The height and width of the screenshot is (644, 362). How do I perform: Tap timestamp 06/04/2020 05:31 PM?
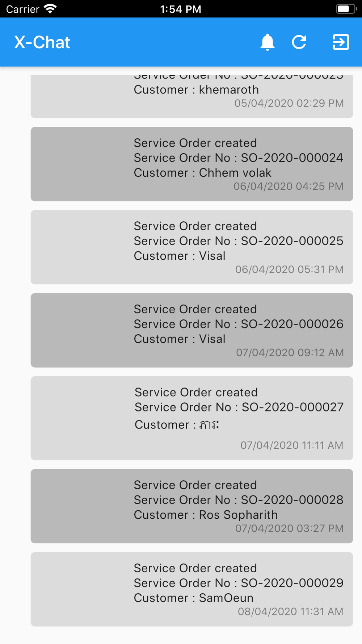click(x=289, y=269)
